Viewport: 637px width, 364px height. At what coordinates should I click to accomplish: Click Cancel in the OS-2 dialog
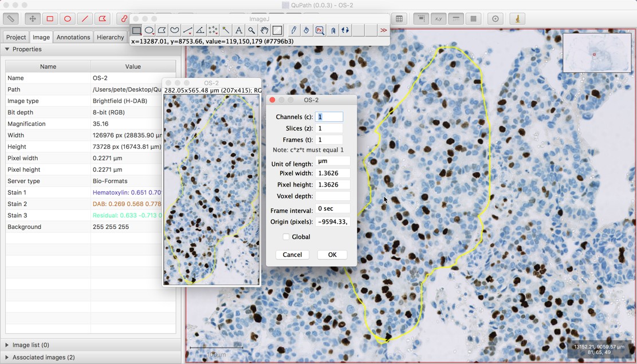pyautogui.click(x=292, y=255)
